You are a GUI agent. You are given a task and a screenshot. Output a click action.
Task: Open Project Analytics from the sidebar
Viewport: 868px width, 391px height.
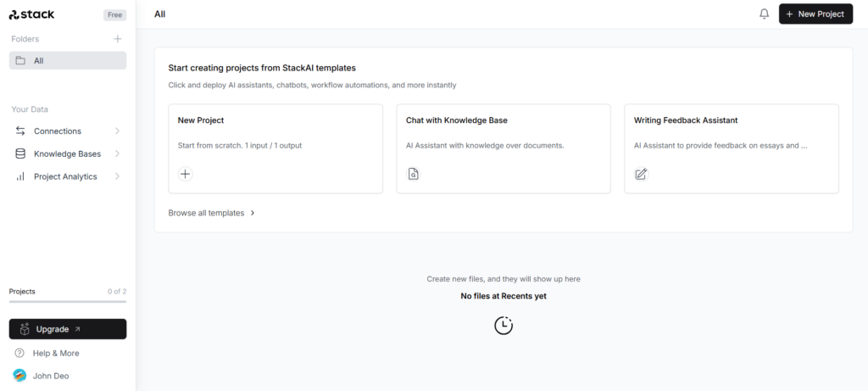coord(65,176)
